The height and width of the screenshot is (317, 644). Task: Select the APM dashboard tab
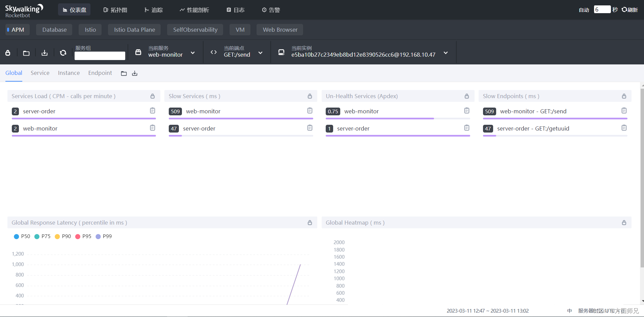pyautogui.click(x=18, y=30)
